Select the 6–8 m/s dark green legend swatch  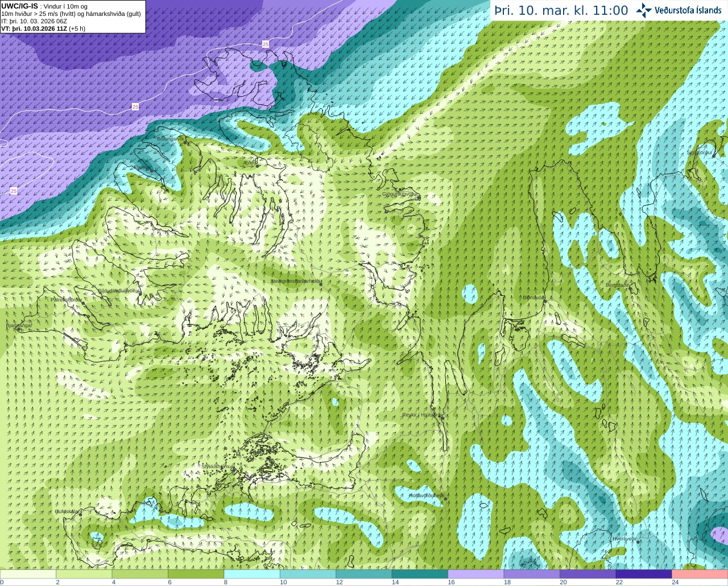click(x=196, y=574)
